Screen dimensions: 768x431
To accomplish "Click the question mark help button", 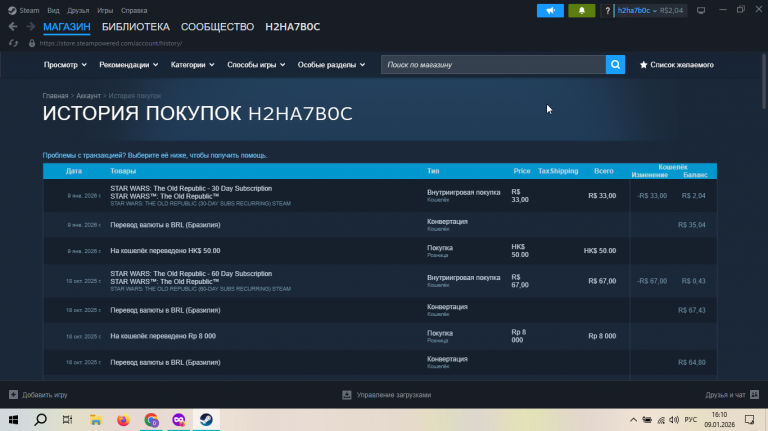I will [607, 10].
